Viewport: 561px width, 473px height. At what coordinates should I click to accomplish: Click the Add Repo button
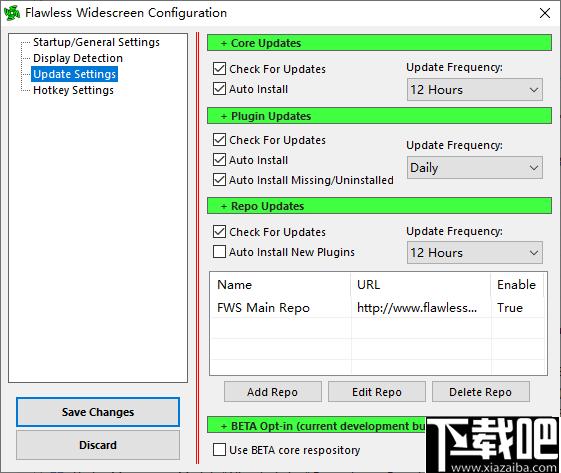pos(273,392)
